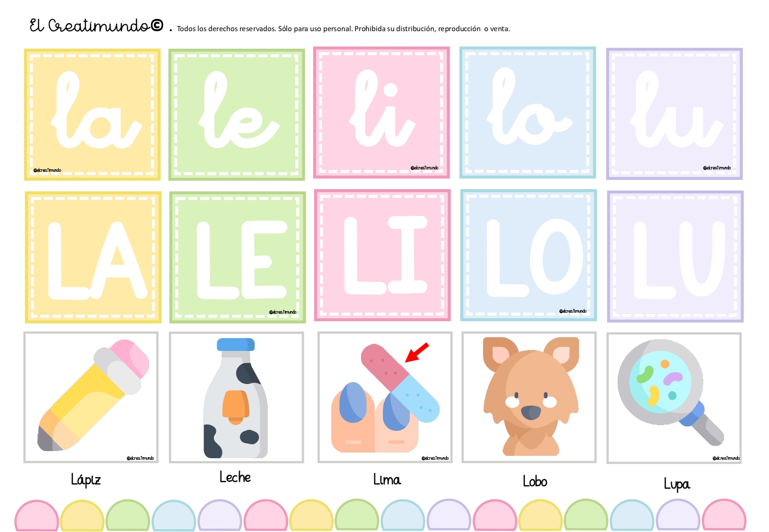Select the yellow lowercase 'la' card
Viewport: 769px width, 532px height.
point(92,114)
